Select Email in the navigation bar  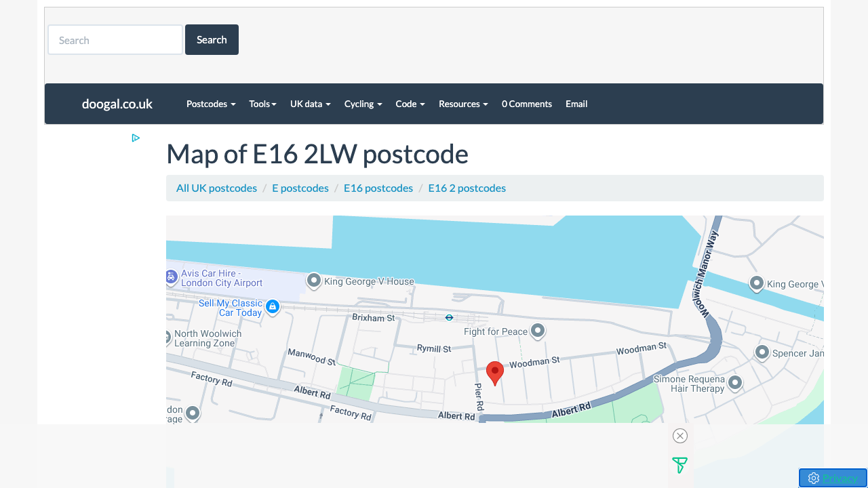[x=576, y=104]
